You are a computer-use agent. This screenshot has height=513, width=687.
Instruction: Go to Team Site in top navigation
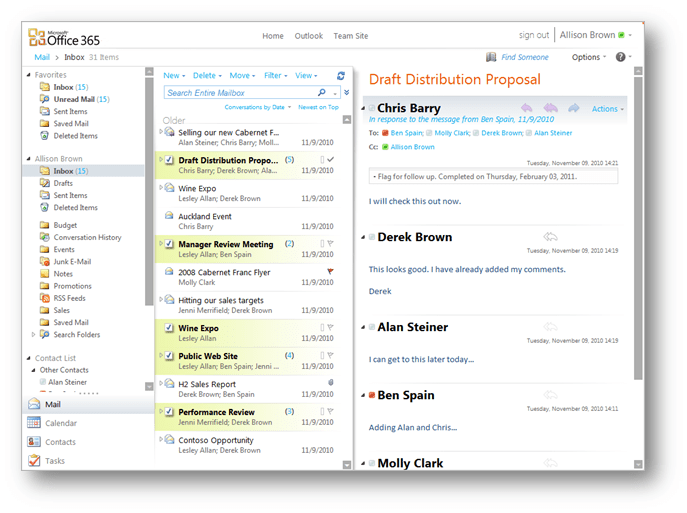tap(350, 36)
